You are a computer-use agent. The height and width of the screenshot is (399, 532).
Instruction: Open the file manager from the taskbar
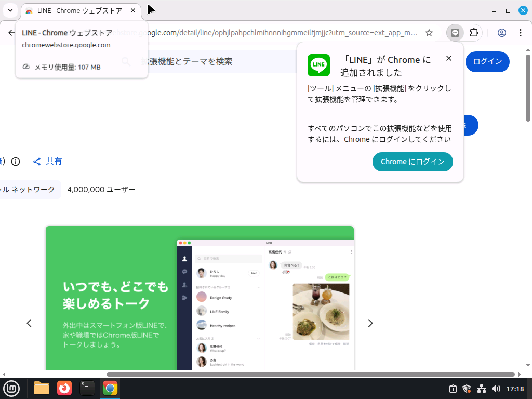(x=41, y=388)
